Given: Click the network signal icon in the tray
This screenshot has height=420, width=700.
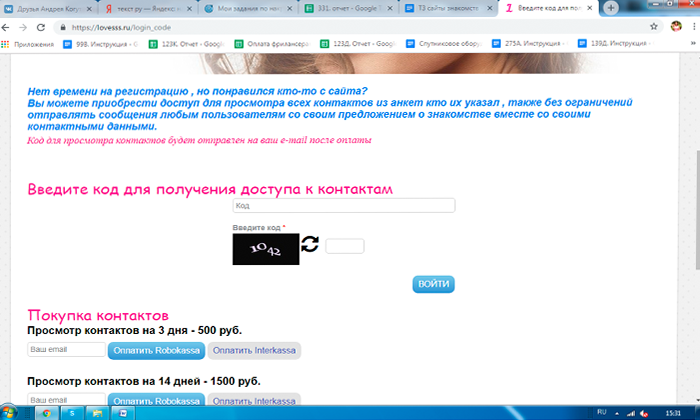Looking at the screenshot, I should point(631,414).
